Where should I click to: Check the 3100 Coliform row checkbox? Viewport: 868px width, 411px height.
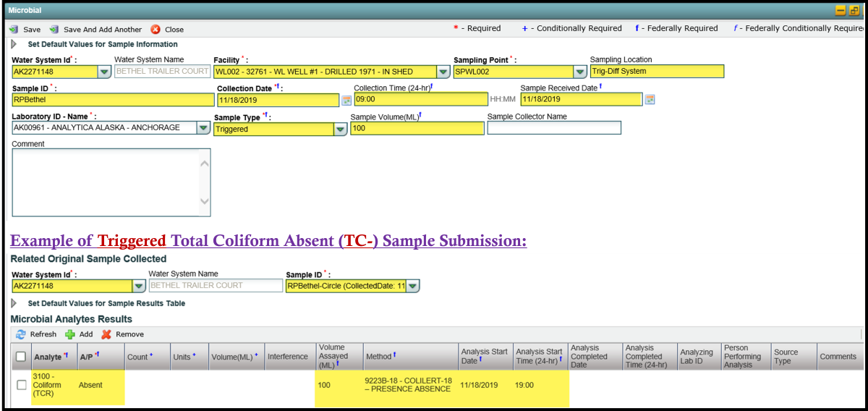(x=21, y=385)
